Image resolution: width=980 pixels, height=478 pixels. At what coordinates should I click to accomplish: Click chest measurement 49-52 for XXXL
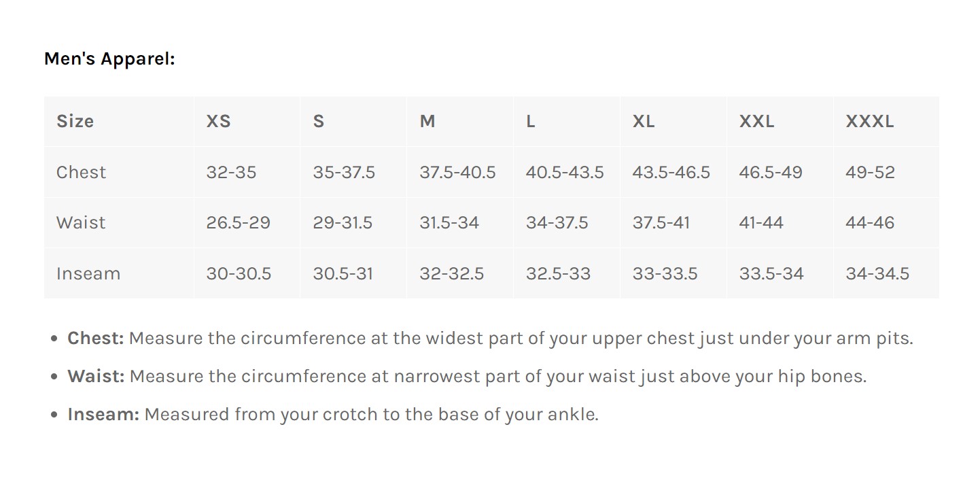tap(870, 173)
